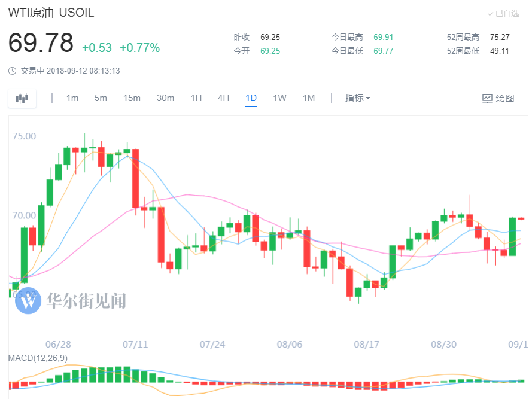Open the 1M monthly chart
This screenshot has width=532, height=399.
click(308, 98)
